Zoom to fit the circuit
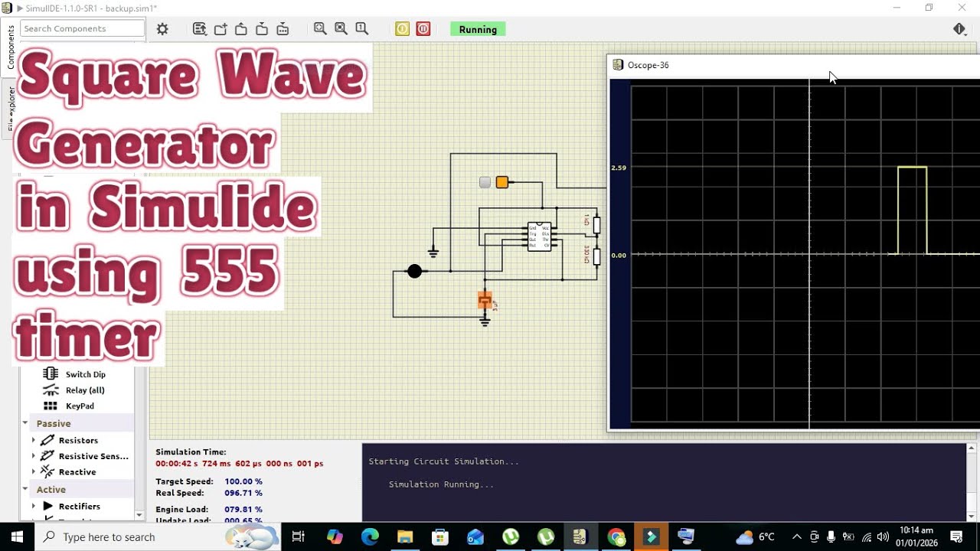Screen dimensions: 980x551 point(321,29)
